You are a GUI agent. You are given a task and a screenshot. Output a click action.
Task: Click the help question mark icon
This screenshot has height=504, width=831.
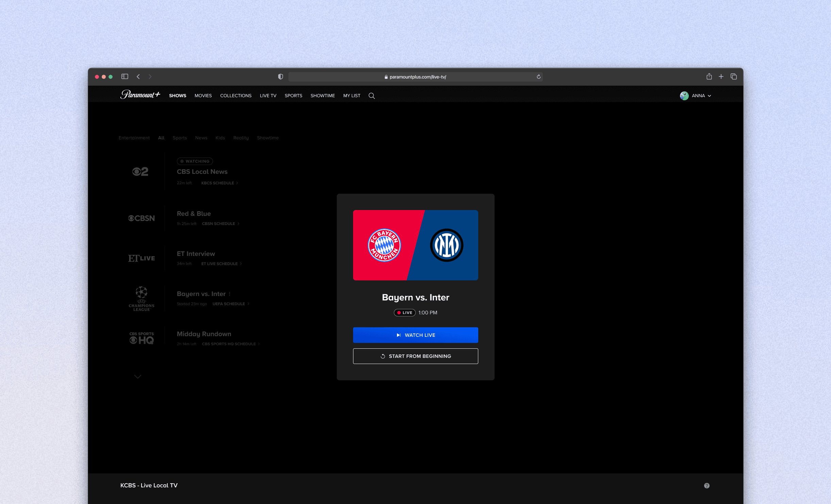[707, 486]
